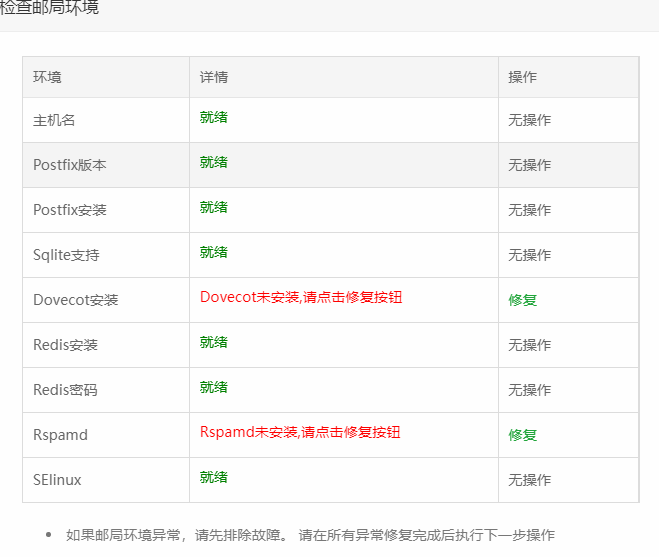This screenshot has height=557, width=659.
Task: Click the 详情 column header
Action: tap(214, 77)
